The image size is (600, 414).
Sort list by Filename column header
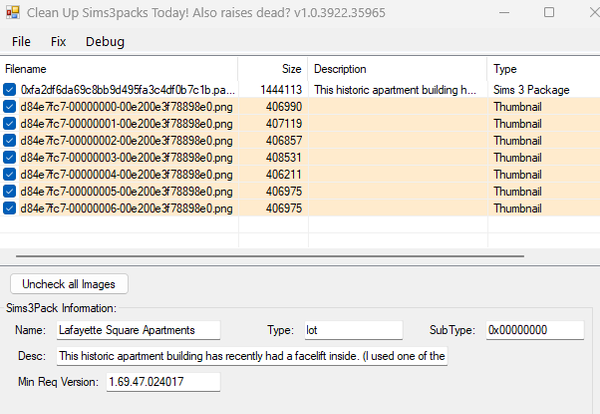tap(119, 69)
